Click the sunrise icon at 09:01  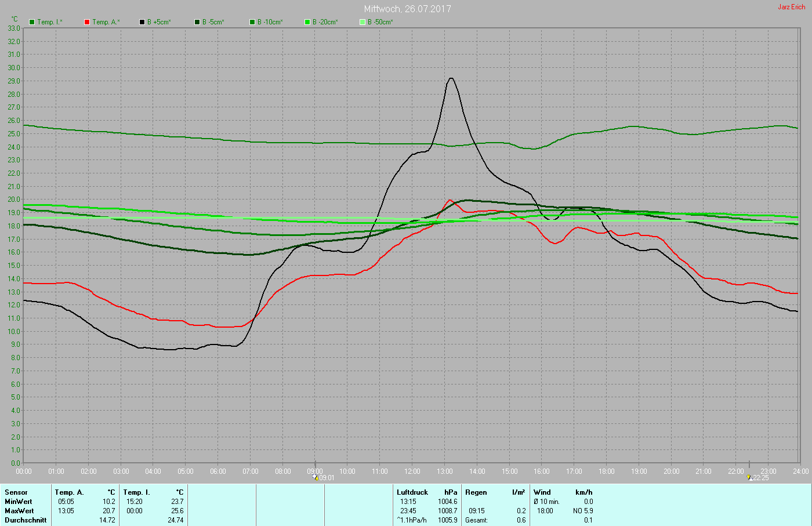click(316, 477)
